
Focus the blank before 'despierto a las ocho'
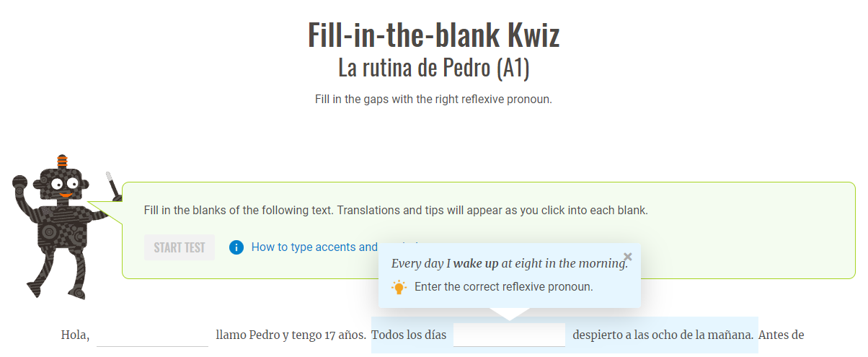click(509, 335)
